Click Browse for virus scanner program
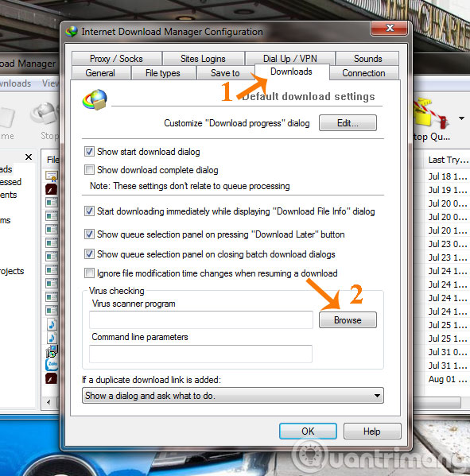 [x=348, y=320]
